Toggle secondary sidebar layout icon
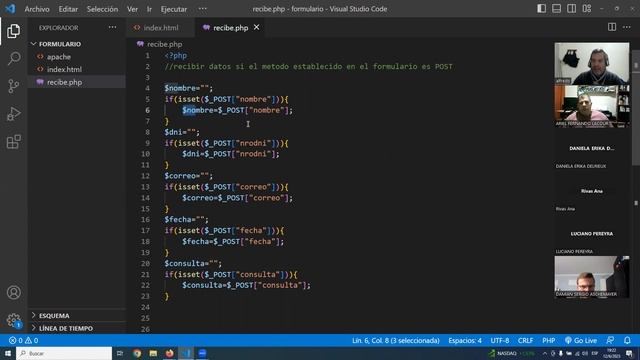Viewport: 640px width, 360px height. pyautogui.click(x=571, y=9)
